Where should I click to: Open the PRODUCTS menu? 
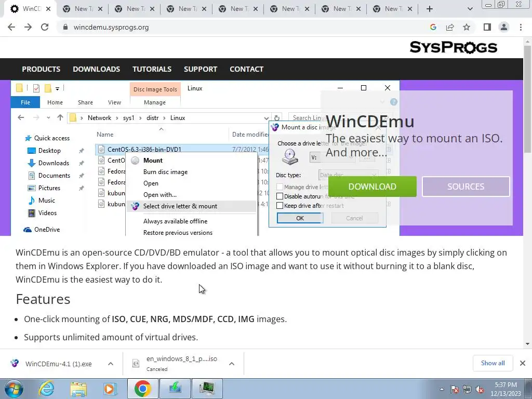click(41, 69)
